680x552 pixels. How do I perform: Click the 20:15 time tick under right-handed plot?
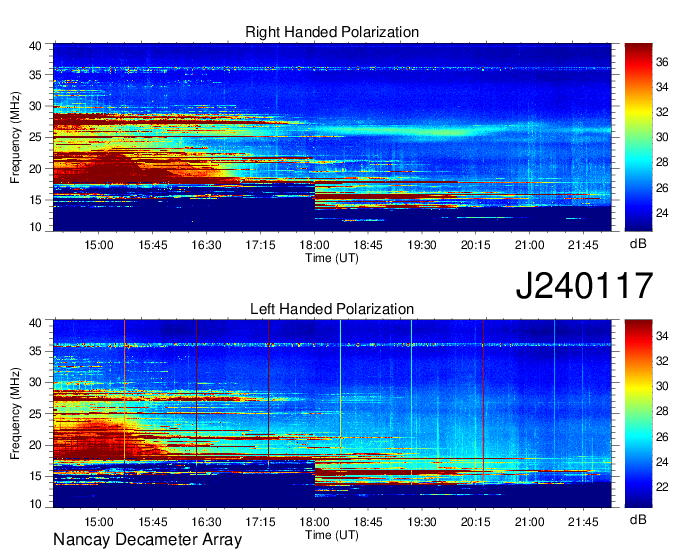(475, 245)
